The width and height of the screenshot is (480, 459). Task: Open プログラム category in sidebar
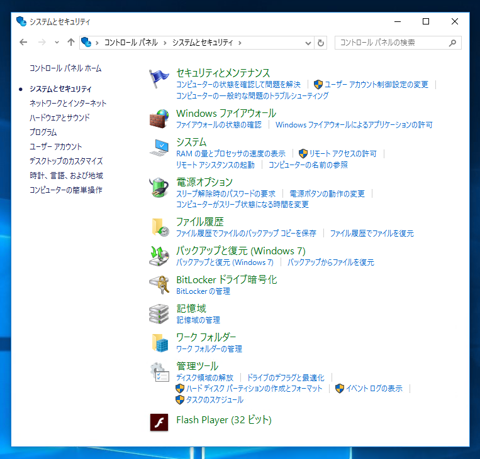[43, 132]
